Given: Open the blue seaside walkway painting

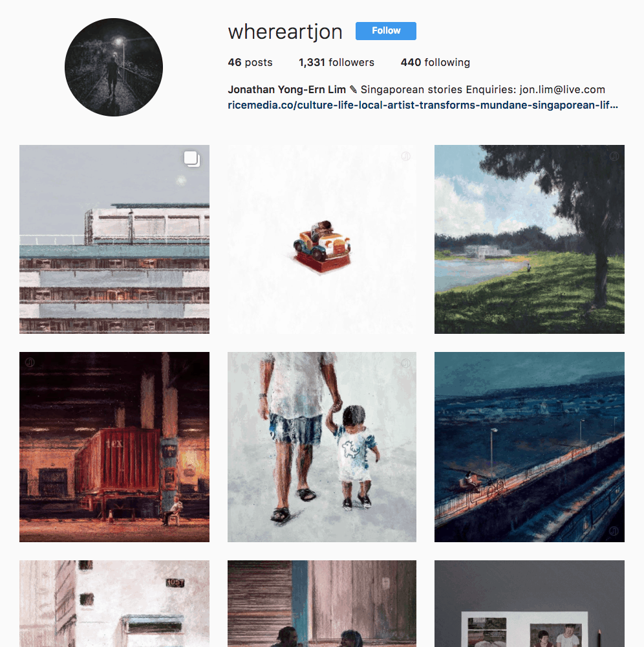Looking at the screenshot, I should (x=530, y=447).
